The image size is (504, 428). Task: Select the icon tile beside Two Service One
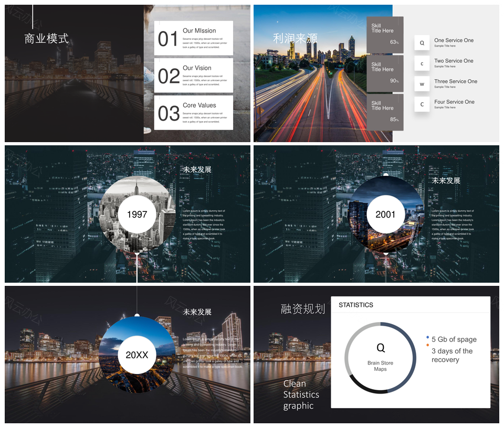pos(422,63)
